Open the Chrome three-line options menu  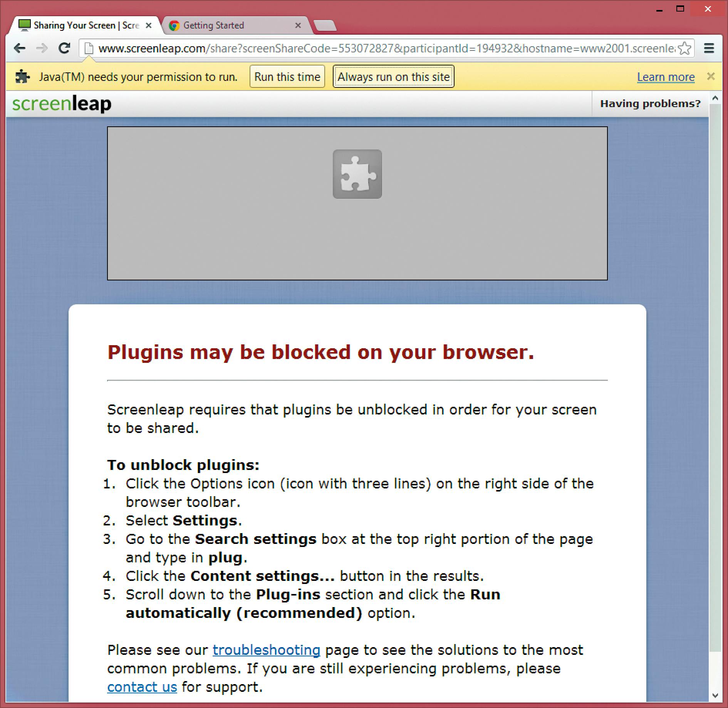point(709,48)
